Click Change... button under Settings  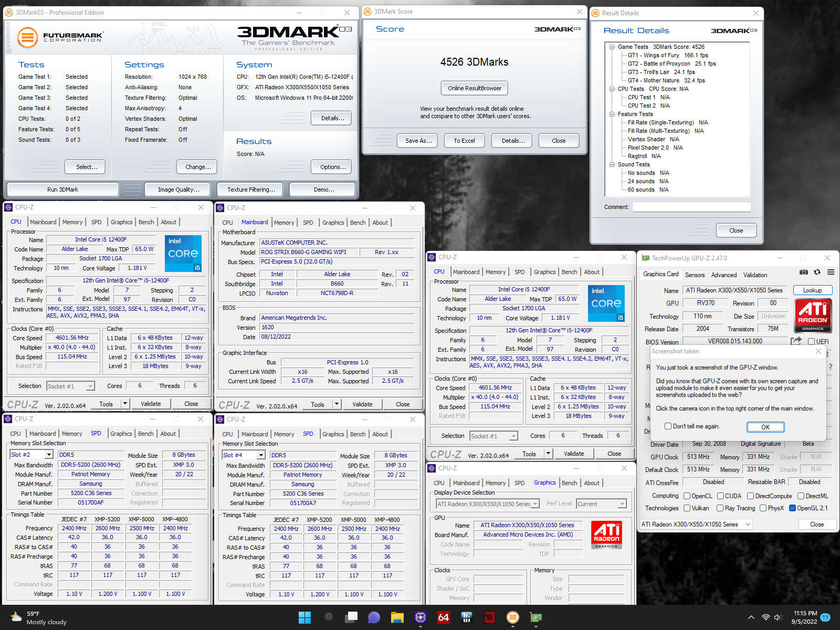point(198,167)
